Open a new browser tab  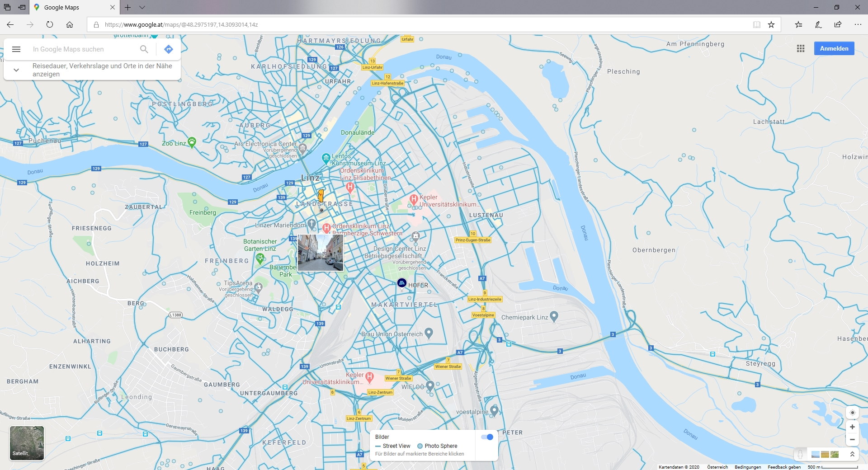pyautogui.click(x=128, y=7)
